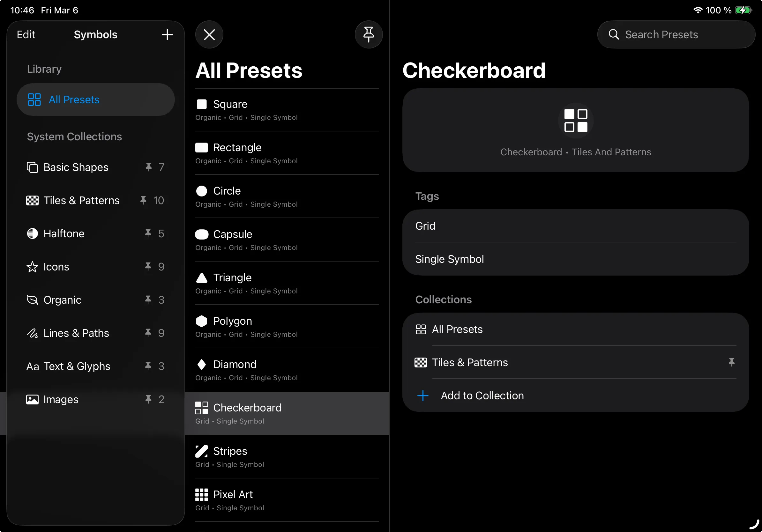Click the Halftone collection icon
Image resolution: width=762 pixels, height=532 pixels.
(32, 233)
